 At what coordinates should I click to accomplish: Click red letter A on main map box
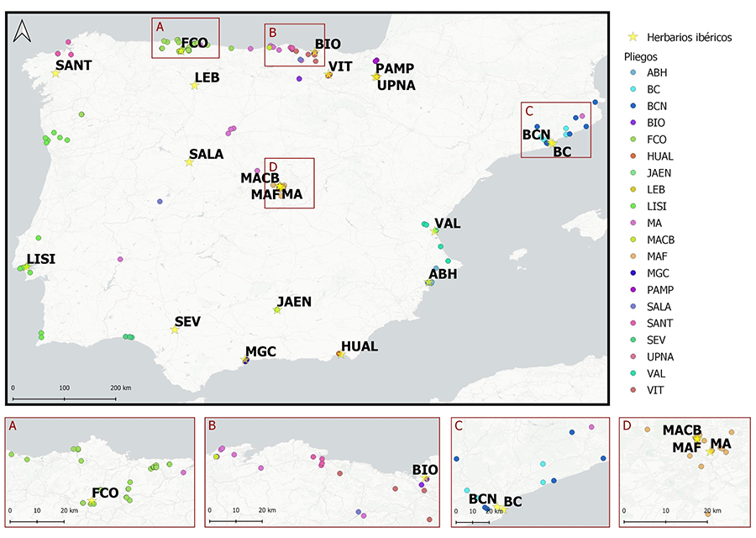pos(160,27)
